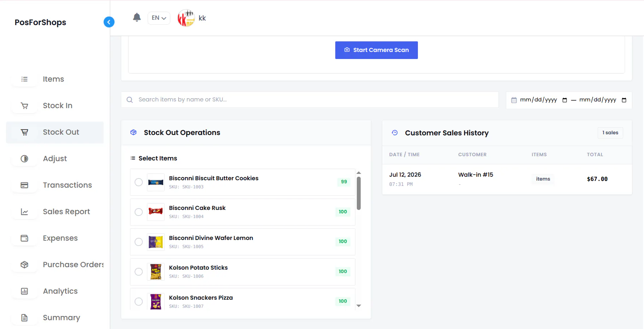Viewport: 644px width, 329px height.
Task: Click Butter Cookies product thumbnail
Action: click(x=156, y=182)
